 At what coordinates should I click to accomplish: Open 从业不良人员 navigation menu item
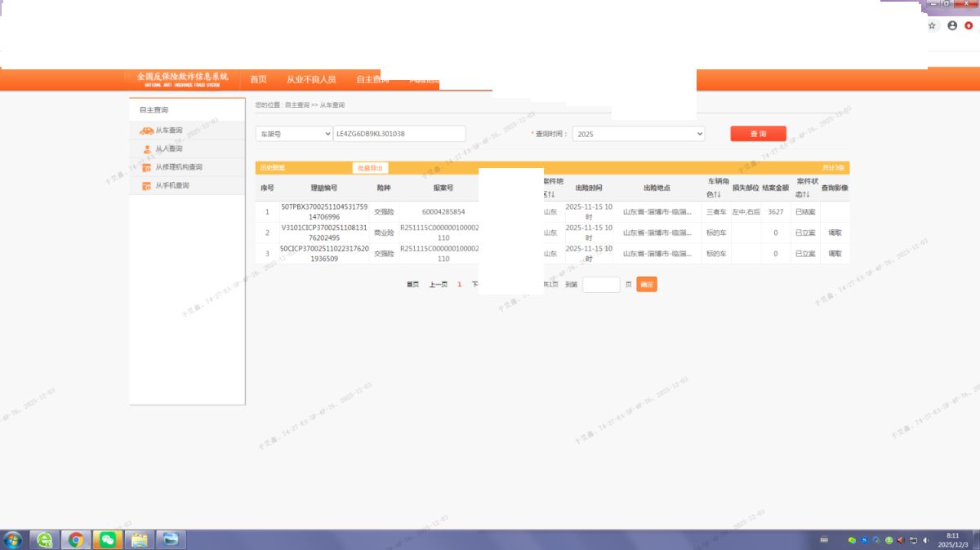(311, 79)
